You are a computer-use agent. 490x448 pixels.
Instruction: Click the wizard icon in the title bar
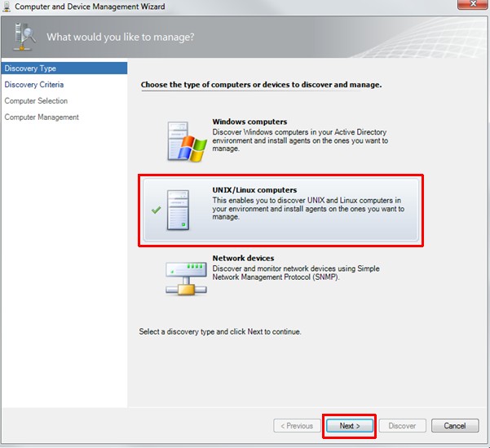tap(7, 7)
